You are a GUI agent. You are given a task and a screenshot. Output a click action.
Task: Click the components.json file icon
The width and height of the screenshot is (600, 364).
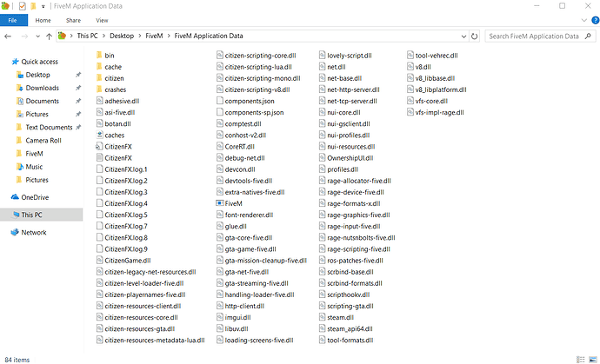coord(220,101)
